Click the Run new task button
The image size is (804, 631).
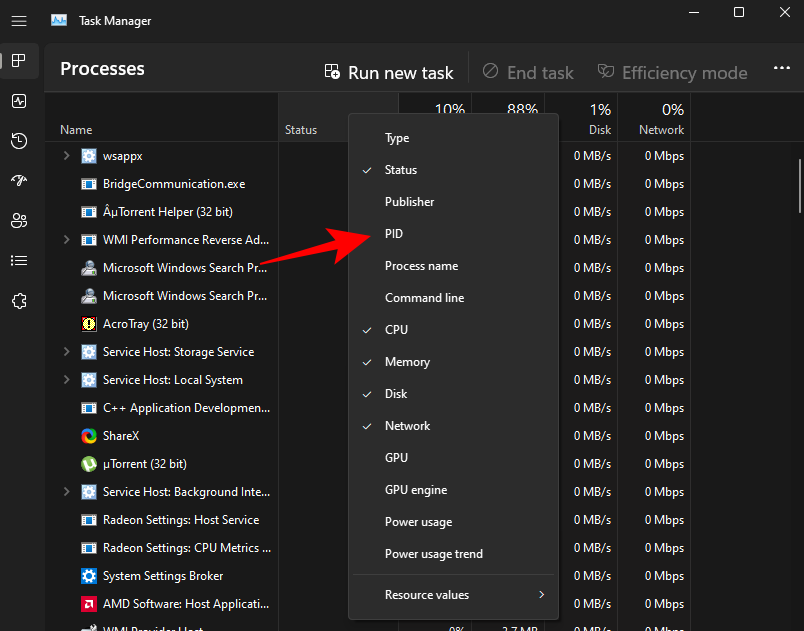[x=389, y=72]
